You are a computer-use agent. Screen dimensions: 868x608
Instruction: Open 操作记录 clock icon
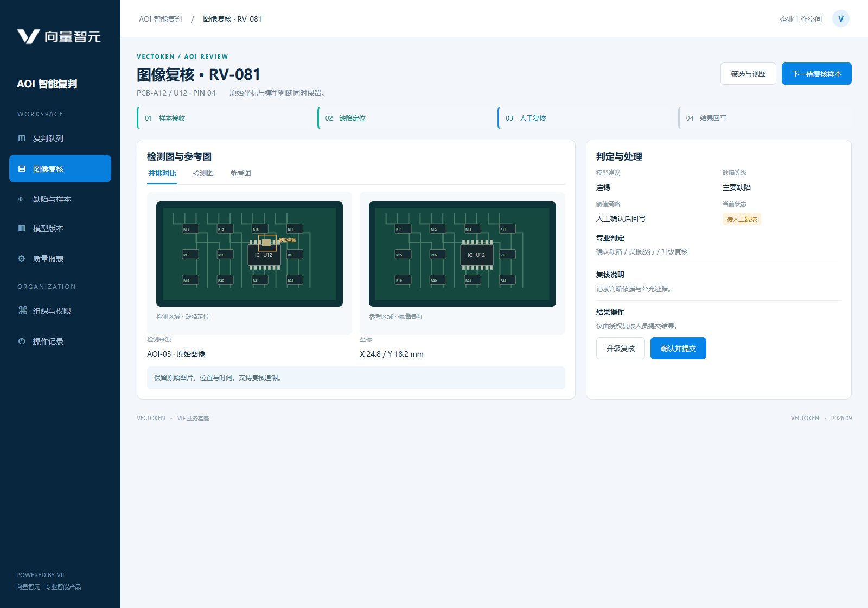tap(22, 341)
